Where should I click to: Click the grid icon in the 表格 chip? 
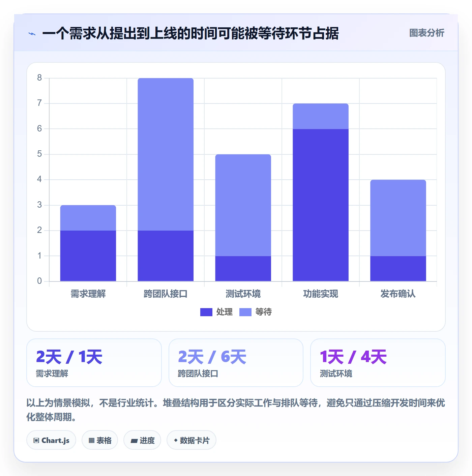(x=91, y=441)
